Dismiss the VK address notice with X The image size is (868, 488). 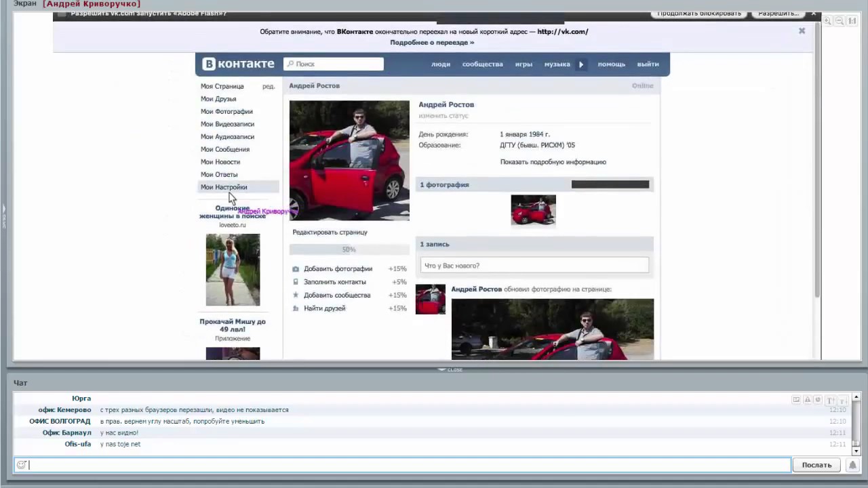[x=802, y=30]
